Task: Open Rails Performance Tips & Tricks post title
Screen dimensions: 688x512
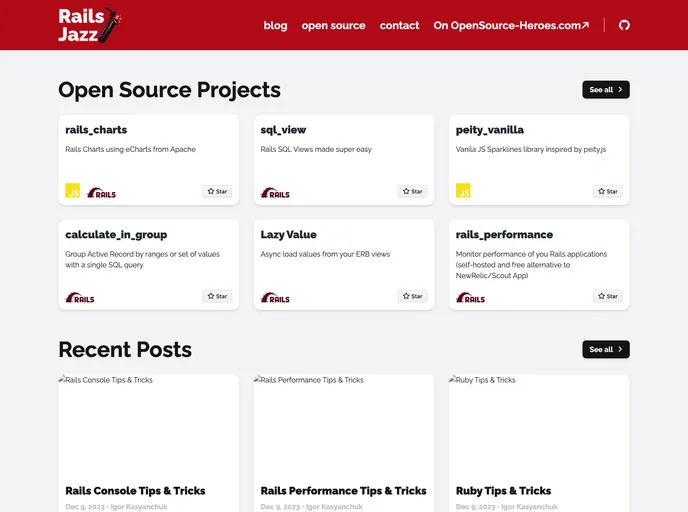Action: [x=344, y=491]
